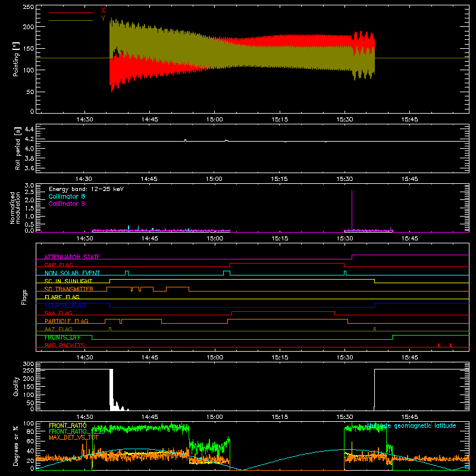The image size is (476, 476).
Task: Click the '150' tick on the pointing axis
Action: coord(29,49)
